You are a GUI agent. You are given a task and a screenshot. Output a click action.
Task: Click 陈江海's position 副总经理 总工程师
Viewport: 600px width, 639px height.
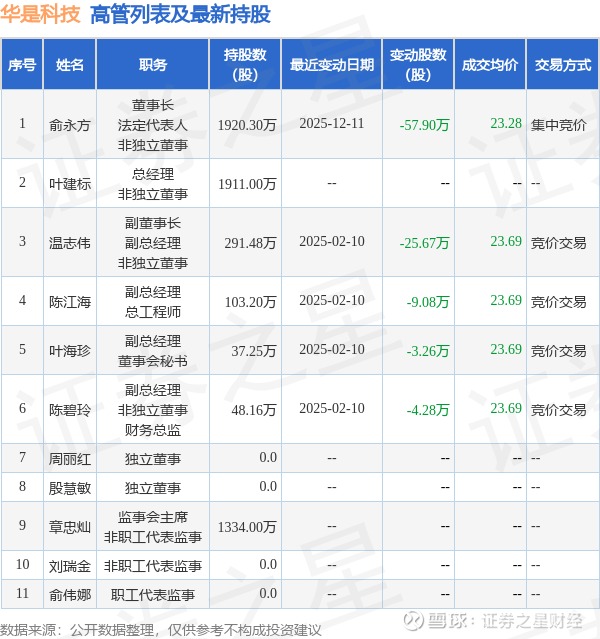point(152,302)
